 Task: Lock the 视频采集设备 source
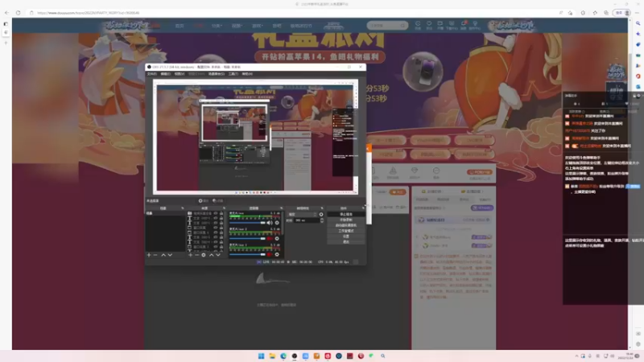222,213
